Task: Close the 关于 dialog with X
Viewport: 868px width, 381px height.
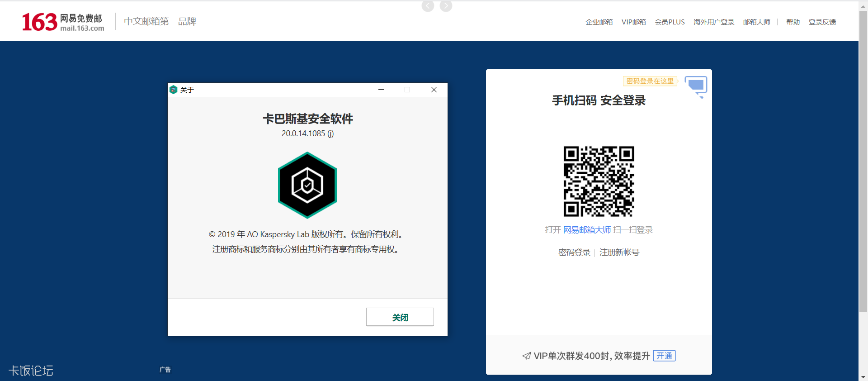Action: click(434, 90)
